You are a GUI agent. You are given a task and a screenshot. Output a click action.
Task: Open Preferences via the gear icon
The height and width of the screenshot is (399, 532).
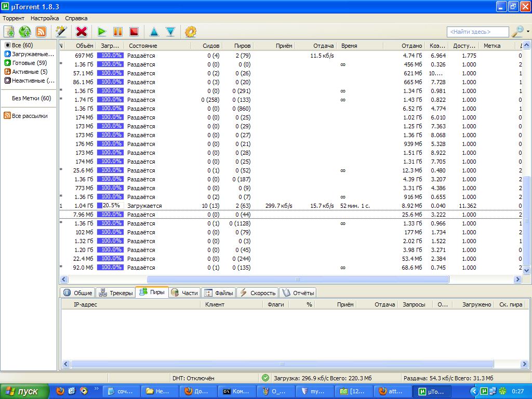191,32
